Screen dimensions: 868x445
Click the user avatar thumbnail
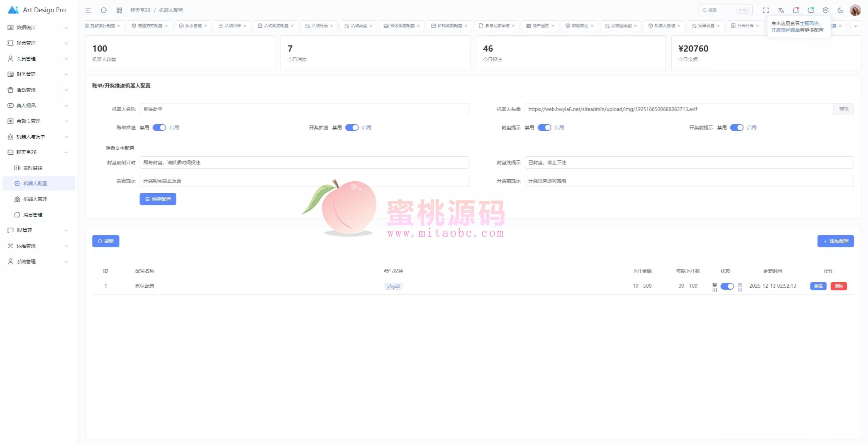tap(855, 10)
